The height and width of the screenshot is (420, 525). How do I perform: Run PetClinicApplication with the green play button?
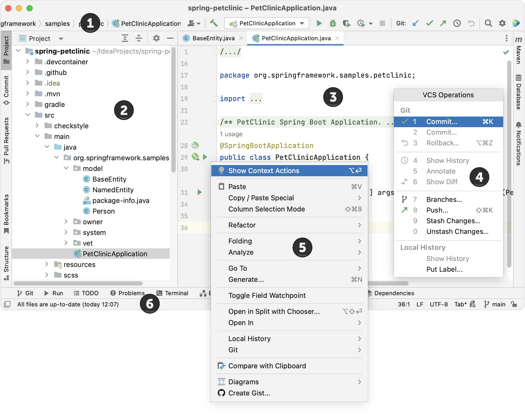tap(319, 23)
